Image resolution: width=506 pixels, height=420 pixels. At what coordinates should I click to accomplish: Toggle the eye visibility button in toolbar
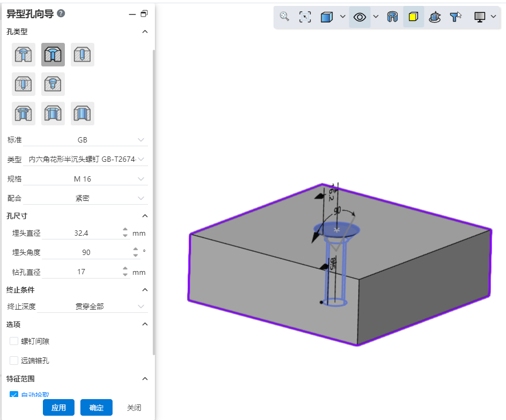[x=360, y=17]
